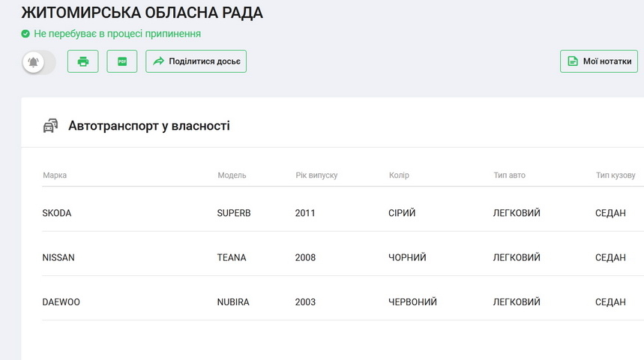Screen dimensions: 644x360
Task: Click the Житомирська обласна рада title
Action: point(142,13)
